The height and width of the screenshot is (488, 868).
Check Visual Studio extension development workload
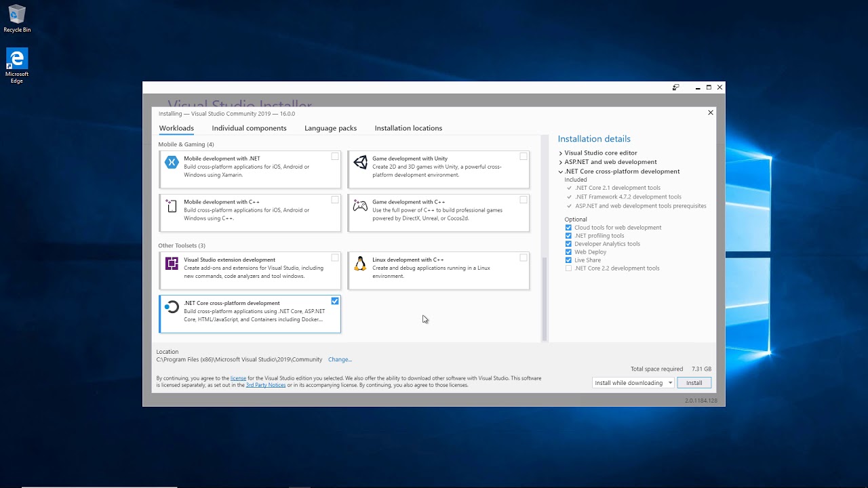(335, 258)
